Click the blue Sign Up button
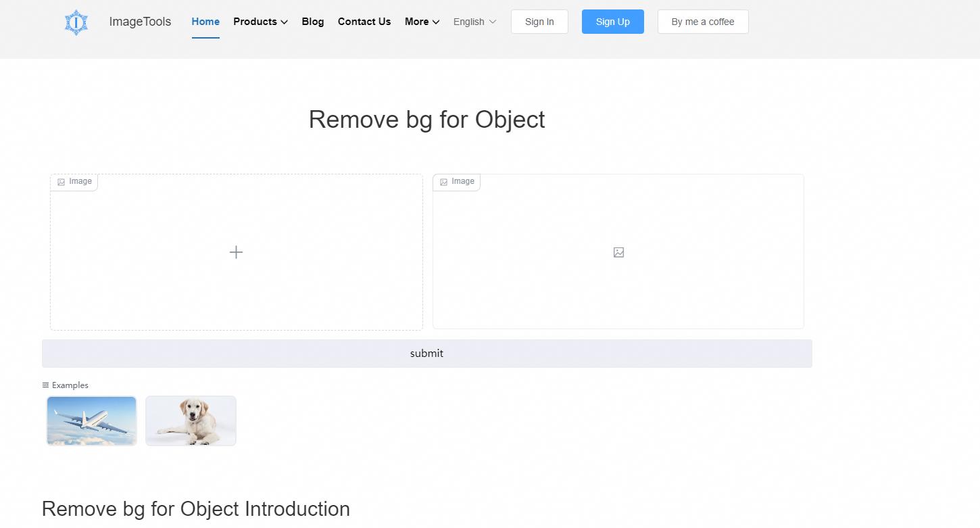Viewport: 980px width, 528px height. pyautogui.click(x=612, y=22)
